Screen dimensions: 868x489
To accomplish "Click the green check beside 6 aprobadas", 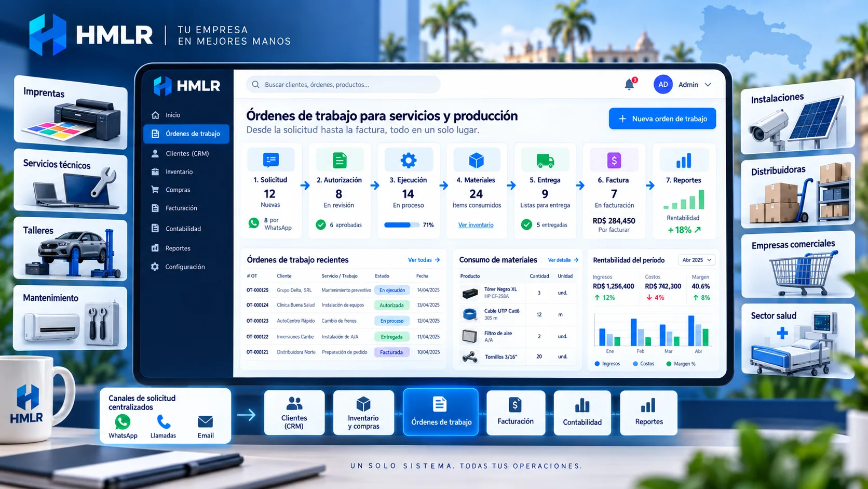I will (321, 225).
